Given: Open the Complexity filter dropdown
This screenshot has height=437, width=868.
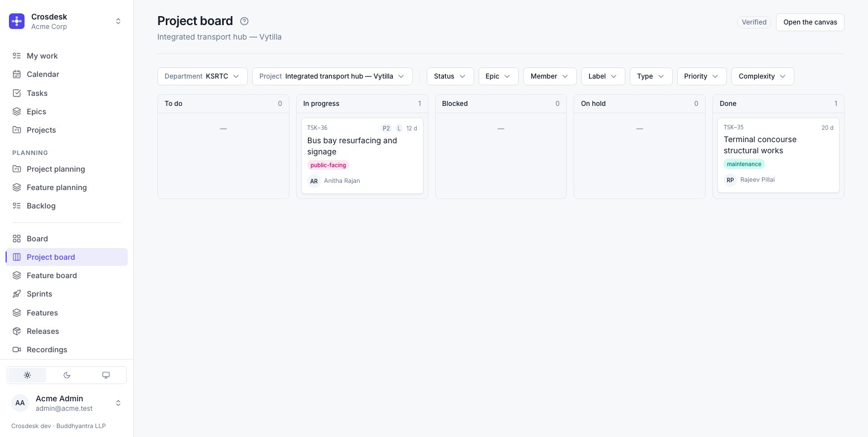Looking at the screenshot, I should [763, 76].
